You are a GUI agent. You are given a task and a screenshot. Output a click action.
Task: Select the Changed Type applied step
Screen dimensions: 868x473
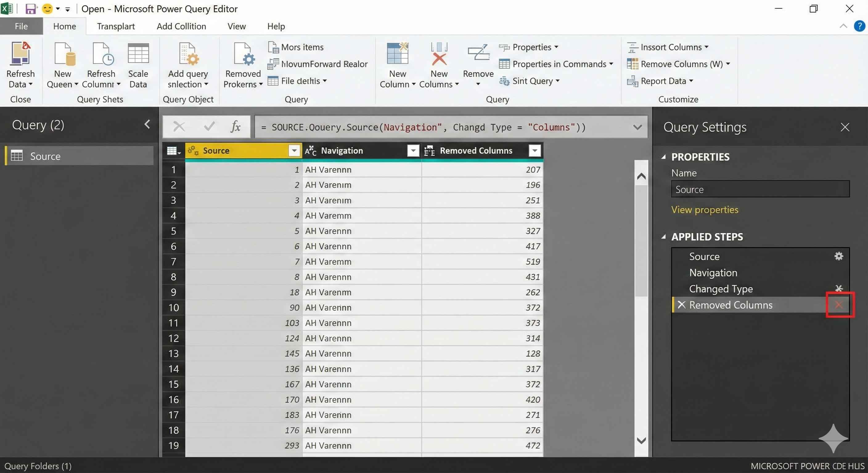click(721, 289)
